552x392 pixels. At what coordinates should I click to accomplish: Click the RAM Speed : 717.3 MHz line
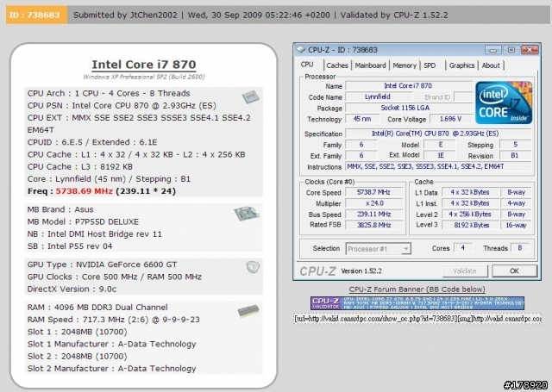[113, 320]
